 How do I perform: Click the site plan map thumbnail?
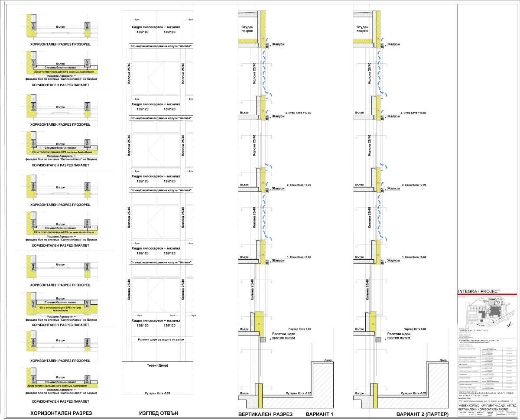pyautogui.click(x=487, y=311)
